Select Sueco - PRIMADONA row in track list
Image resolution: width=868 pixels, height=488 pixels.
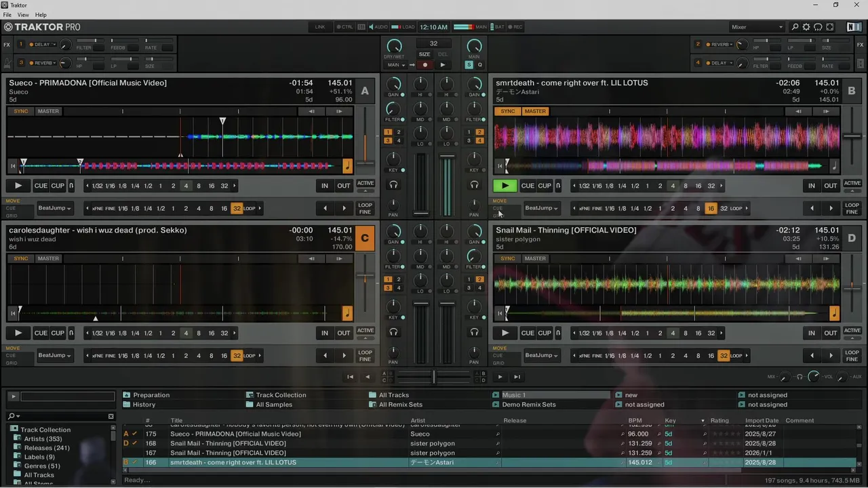pyautogui.click(x=488, y=434)
